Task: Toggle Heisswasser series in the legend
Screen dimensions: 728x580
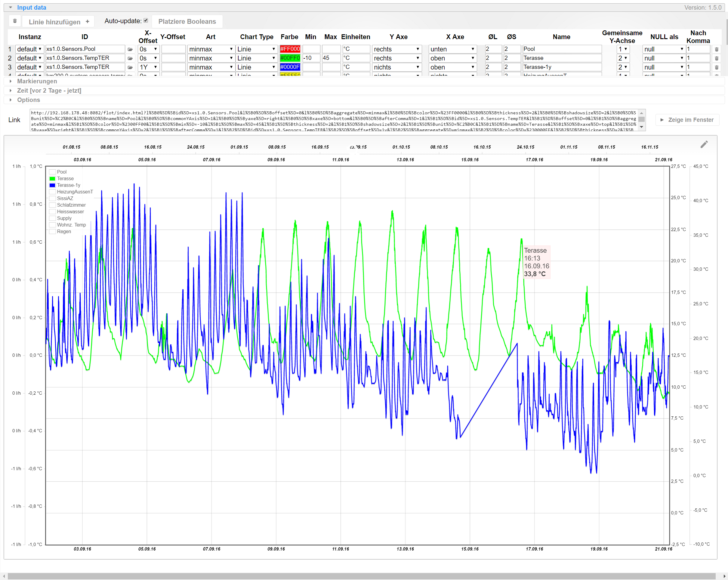Action: tap(70, 212)
